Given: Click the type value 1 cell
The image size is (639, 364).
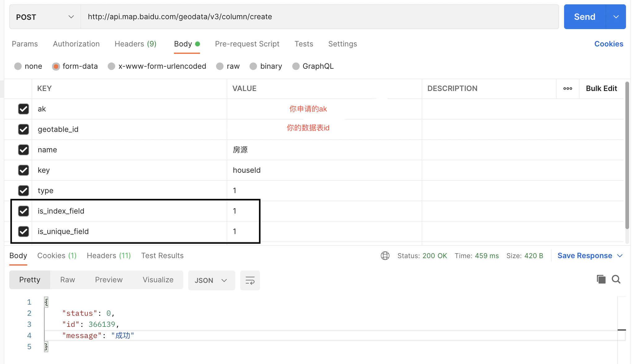Looking at the screenshot, I should tap(324, 191).
